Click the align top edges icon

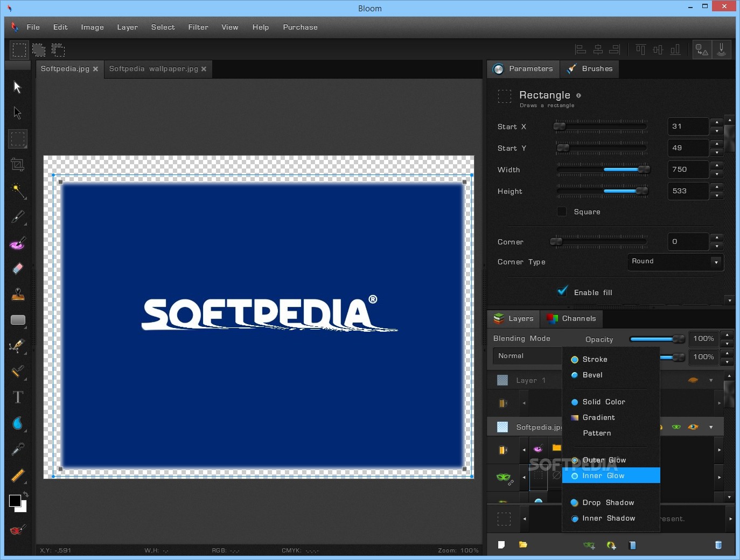(x=640, y=50)
